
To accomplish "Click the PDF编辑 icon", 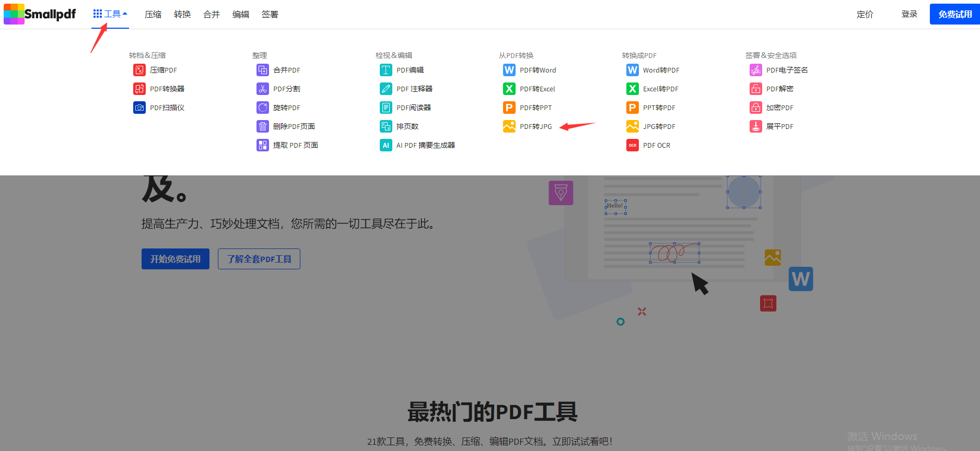I will point(386,70).
